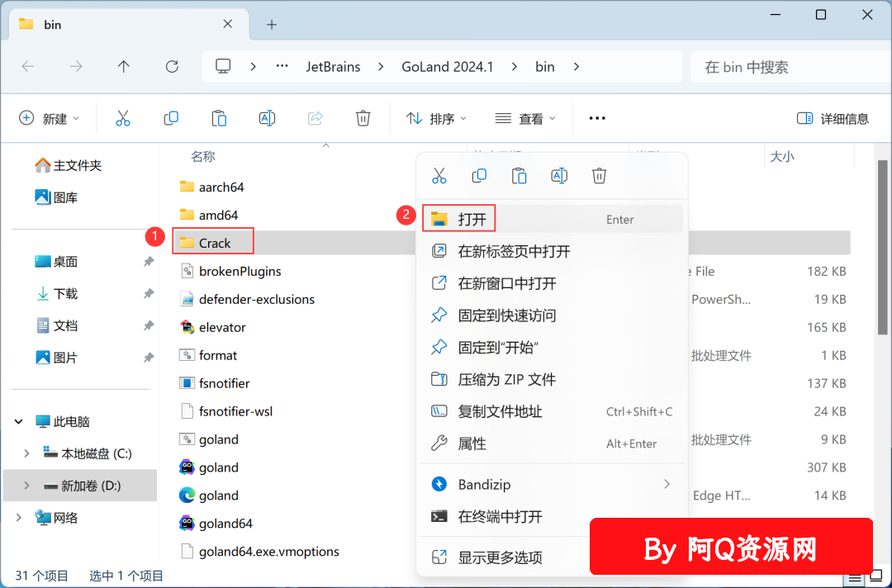Click the 在 bin 中搜索 search box
Viewport: 892px width, 588px height.
click(x=790, y=67)
